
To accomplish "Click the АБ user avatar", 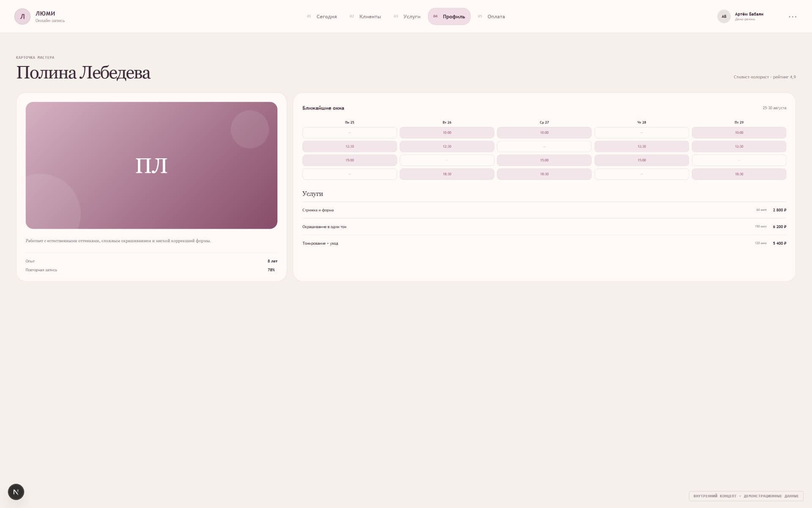I will (724, 17).
